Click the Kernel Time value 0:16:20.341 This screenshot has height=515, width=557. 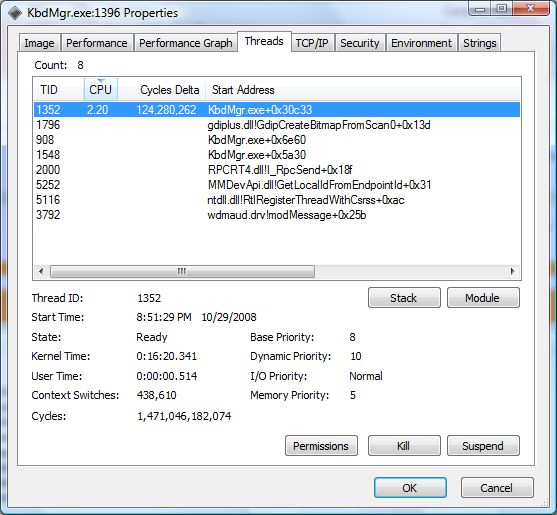click(x=167, y=356)
